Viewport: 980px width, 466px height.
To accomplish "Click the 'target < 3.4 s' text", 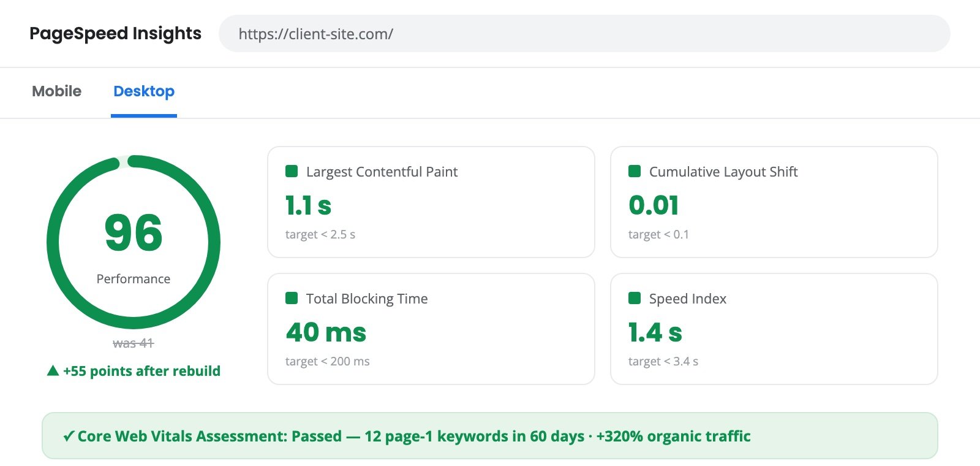I will click(663, 361).
